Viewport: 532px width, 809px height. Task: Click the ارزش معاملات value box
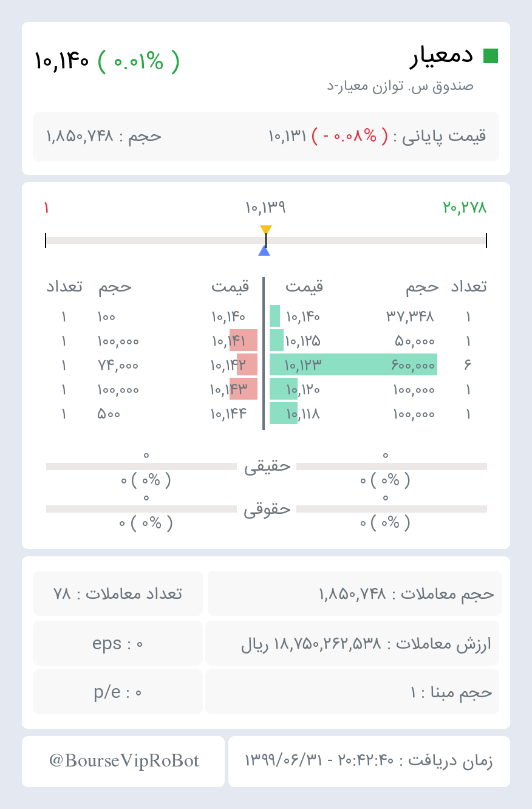coord(352,643)
